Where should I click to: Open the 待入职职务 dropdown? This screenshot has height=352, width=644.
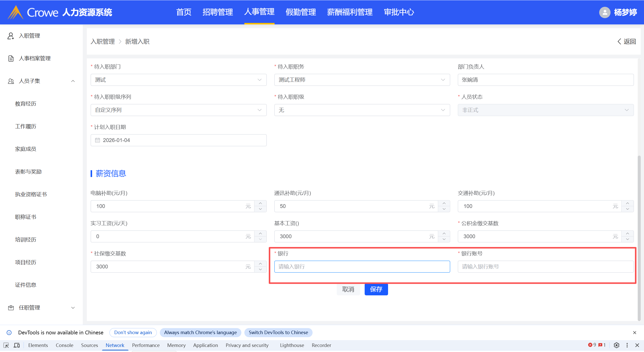click(362, 80)
